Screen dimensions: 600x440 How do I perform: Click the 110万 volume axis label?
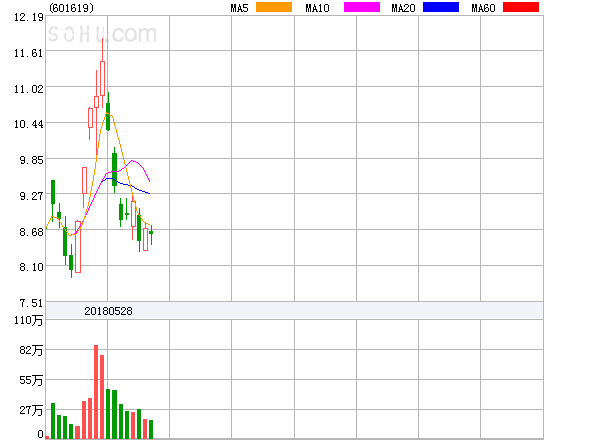coord(29,320)
